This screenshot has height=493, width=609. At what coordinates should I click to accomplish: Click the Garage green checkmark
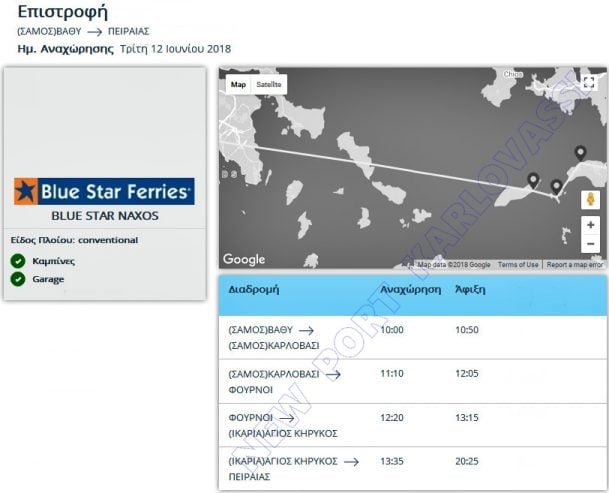pyautogui.click(x=18, y=279)
